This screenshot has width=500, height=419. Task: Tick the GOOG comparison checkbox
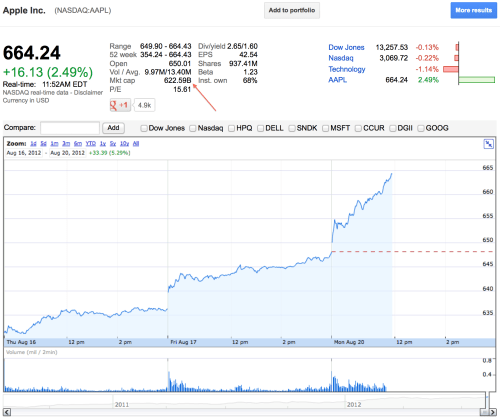click(421, 128)
